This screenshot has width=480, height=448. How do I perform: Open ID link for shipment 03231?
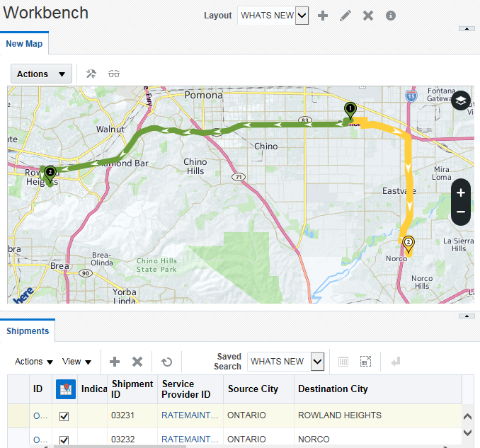point(40,415)
